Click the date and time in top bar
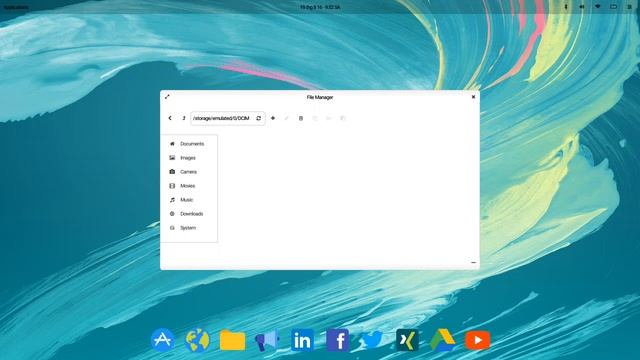 [320, 7]
